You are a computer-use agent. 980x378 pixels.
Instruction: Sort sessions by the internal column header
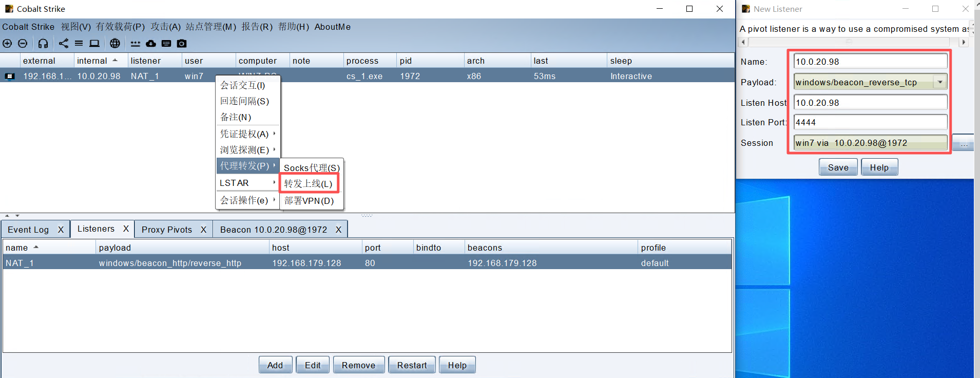[101, 61]
